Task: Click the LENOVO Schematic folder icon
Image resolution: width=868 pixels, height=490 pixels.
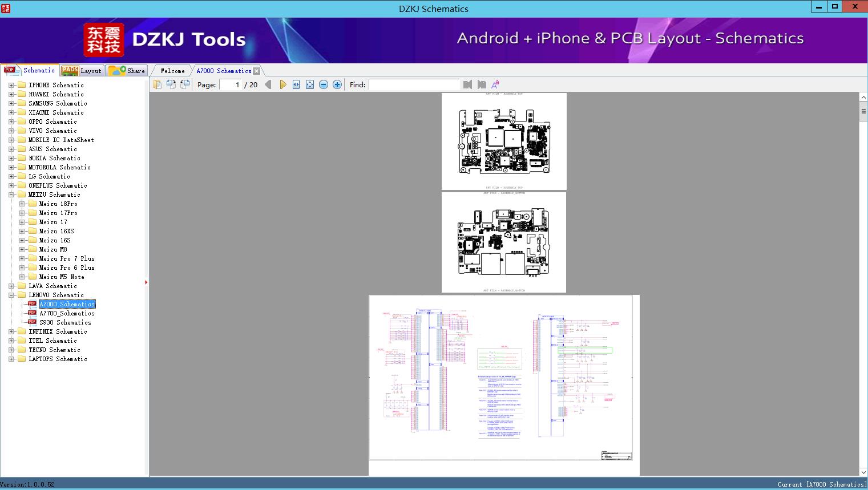Action: coord(22,295)
